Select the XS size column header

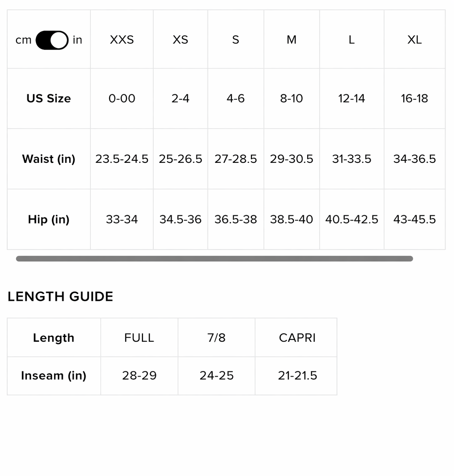point(180,40)
